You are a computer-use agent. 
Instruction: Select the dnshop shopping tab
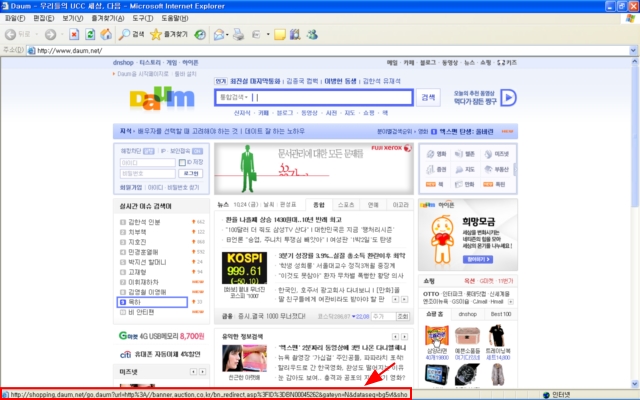point(468,314)
